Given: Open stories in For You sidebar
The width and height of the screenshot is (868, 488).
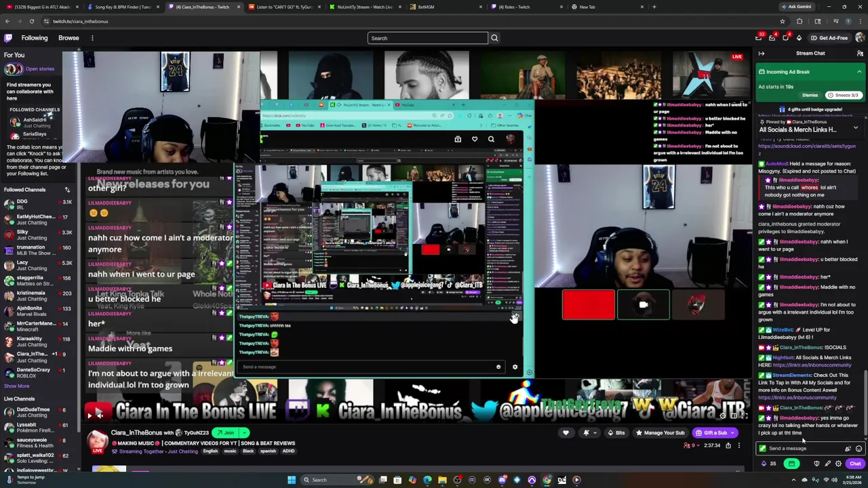Looking at the screenshot, I should click(x=31, y=69).
